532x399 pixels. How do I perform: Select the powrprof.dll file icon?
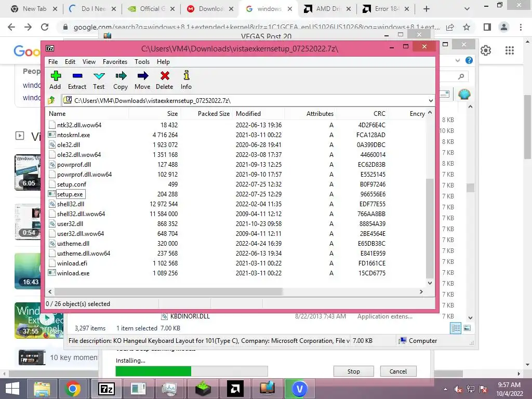(52, 165)
